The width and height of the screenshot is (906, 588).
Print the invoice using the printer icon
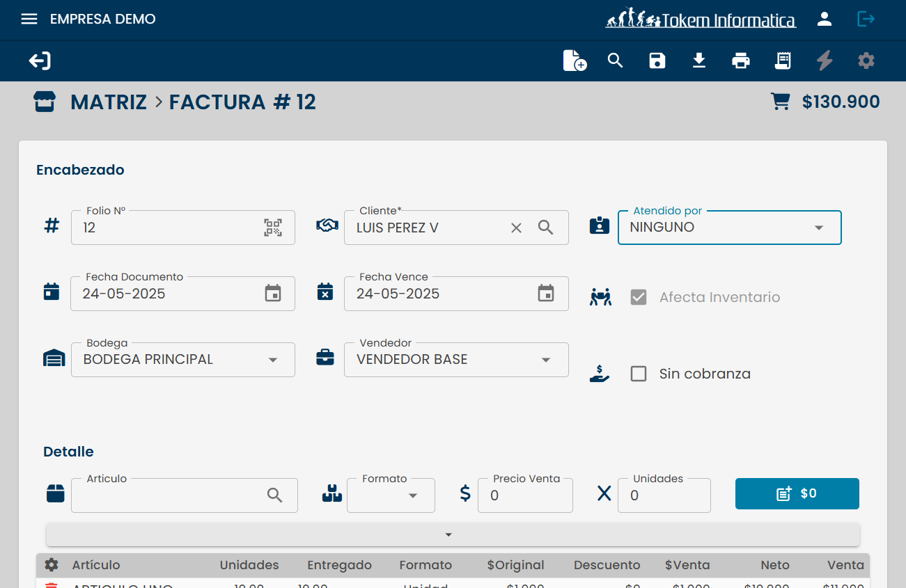(x=741, y=61)
